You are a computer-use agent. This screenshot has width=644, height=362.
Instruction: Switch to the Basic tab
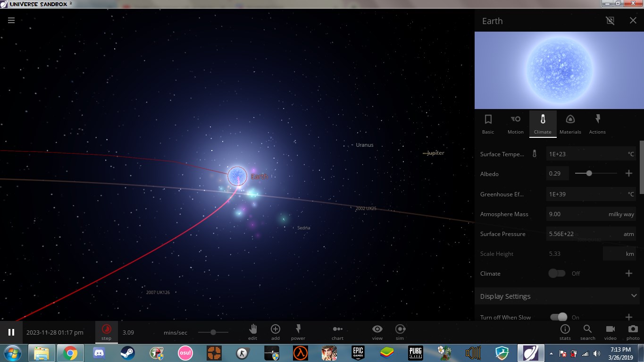[488, 124]
